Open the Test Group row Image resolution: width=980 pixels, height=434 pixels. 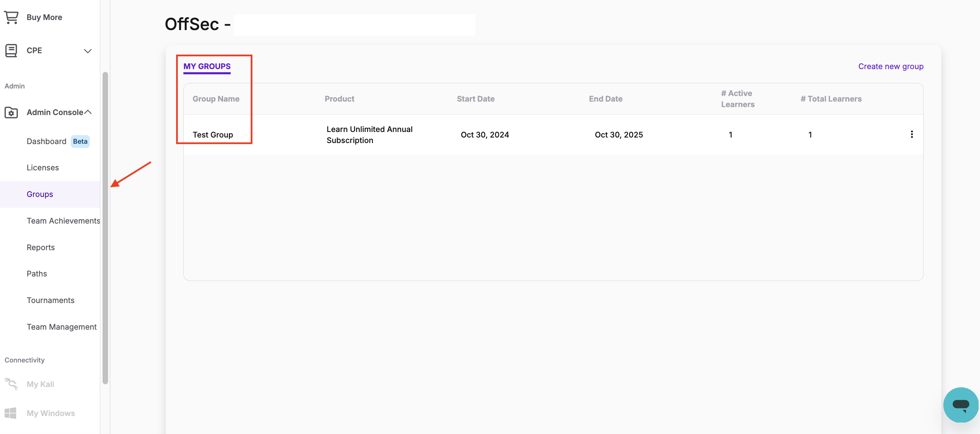click(213, 135)
